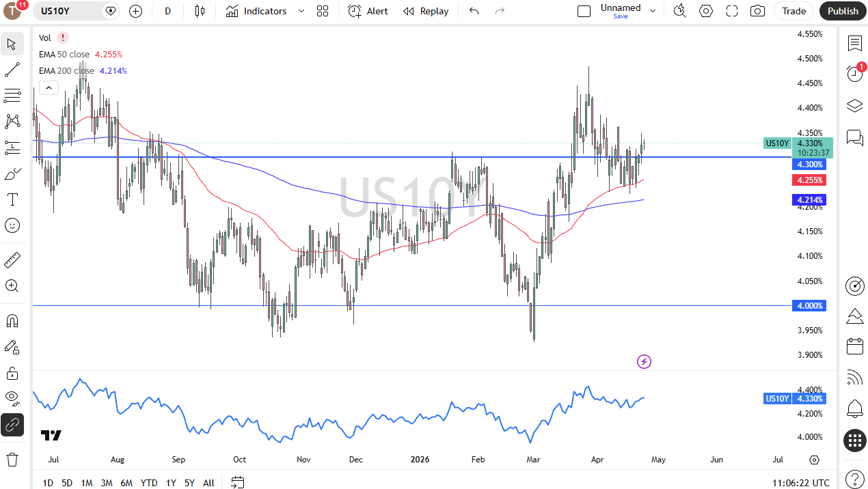Open the calendar panel
The width and height of the screenshot is (868, 489).
pos(854,346)
